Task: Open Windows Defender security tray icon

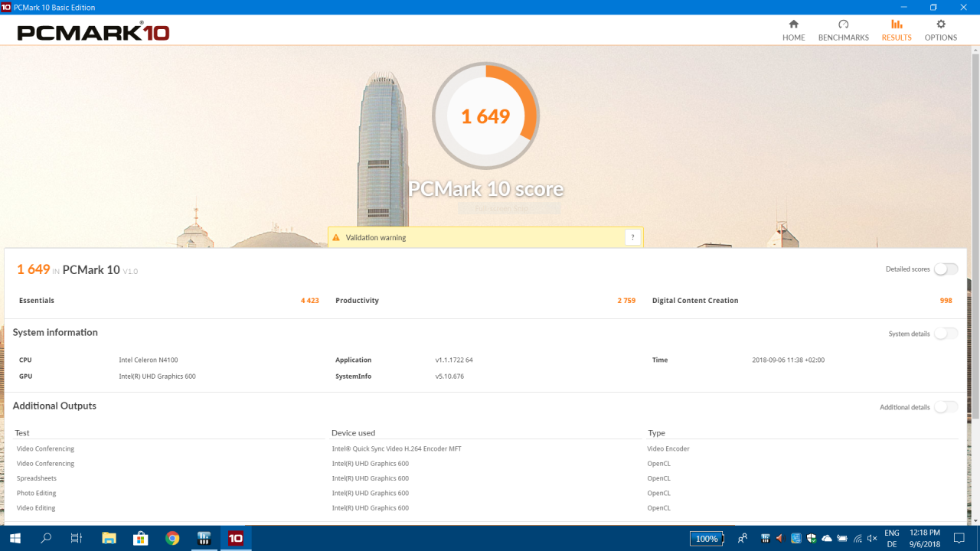Action: tap(812, 538)
